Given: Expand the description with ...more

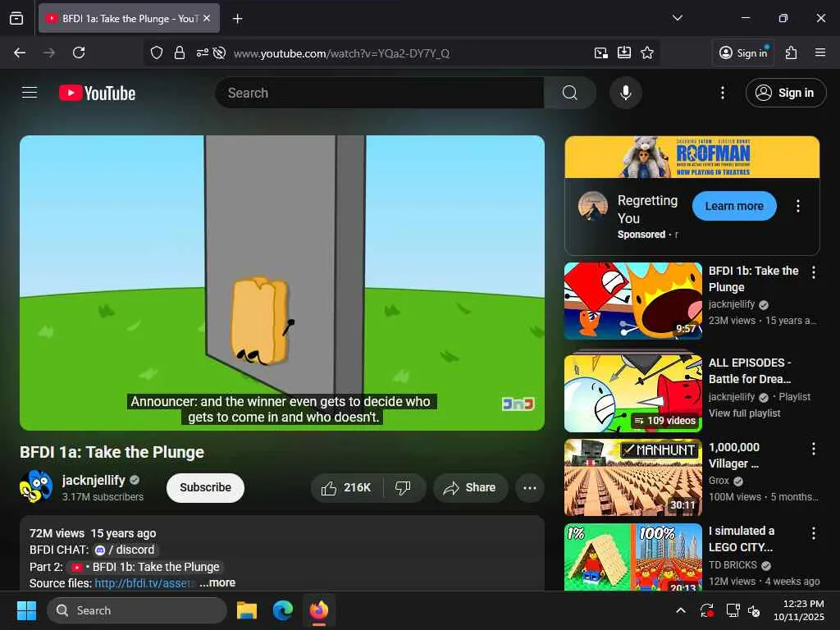Looking at the screenshot, I should pos(217,583).
